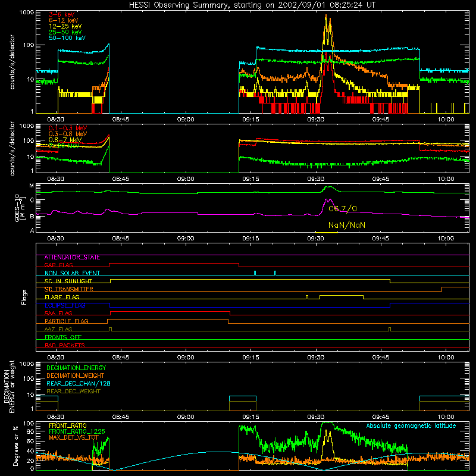476x476 pixels.
Task: Select the cyan 50-100 keV legend label
Action: pos(67,38)
